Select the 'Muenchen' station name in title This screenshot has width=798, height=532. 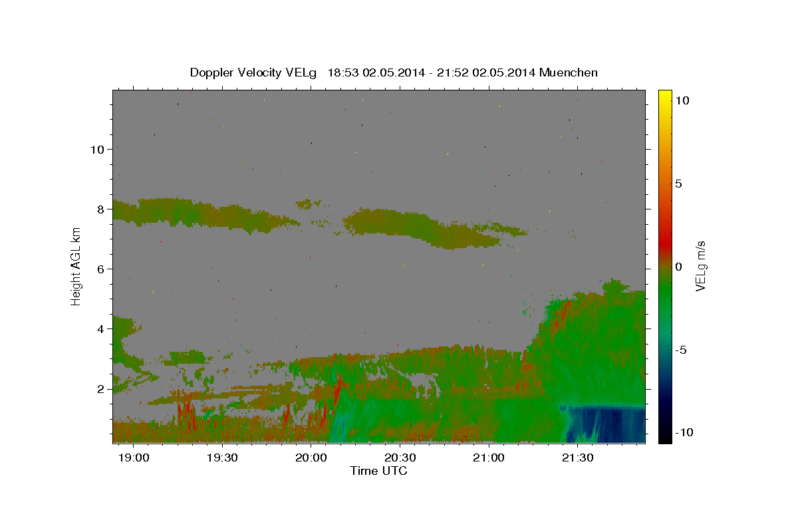pyautogui.click(x=569, y=72)
